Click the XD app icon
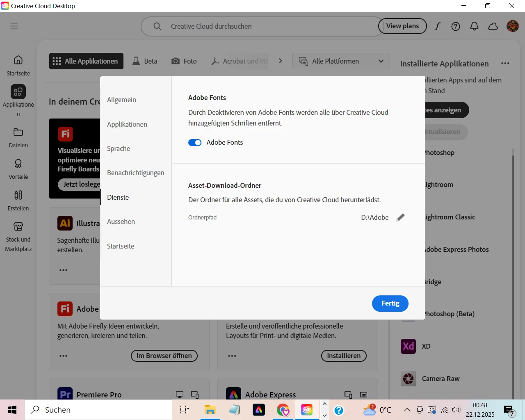Viewport: 525px width, 420px height. 408,346
